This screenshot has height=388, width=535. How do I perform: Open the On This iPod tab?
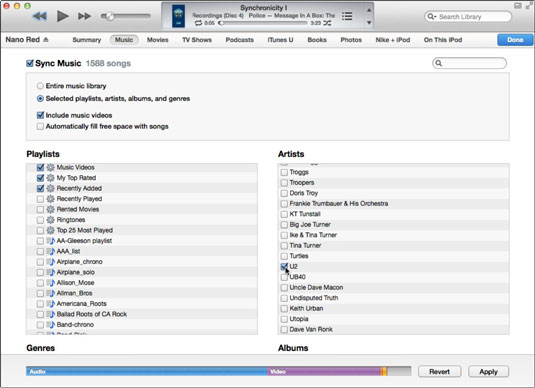pos(443,40)
